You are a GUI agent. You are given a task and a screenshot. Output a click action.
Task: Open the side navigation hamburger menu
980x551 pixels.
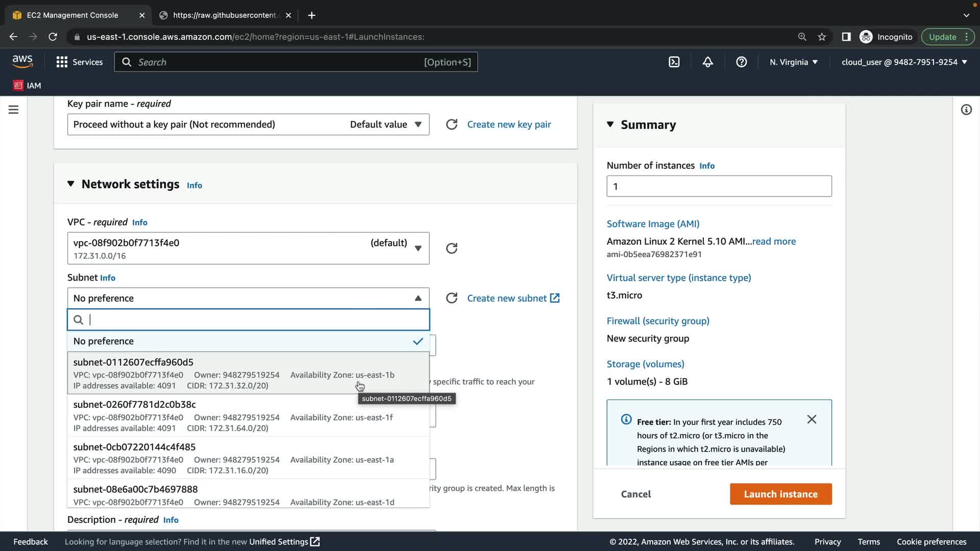[14, 110]
